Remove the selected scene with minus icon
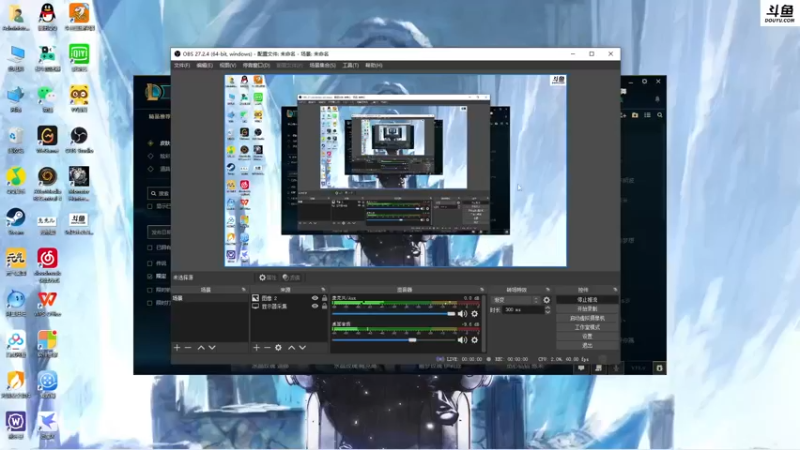This screenshot has height=450, width=800. pos(188,347)
